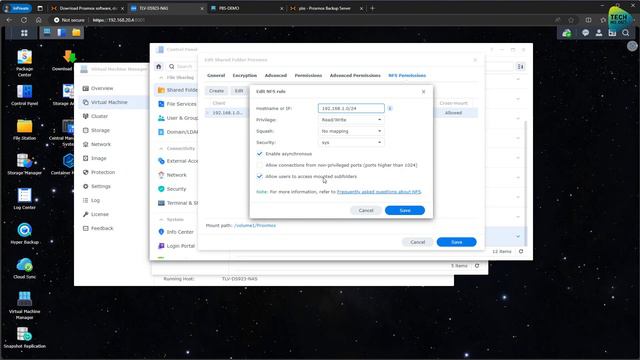Click Save in Edit Shared Folder window
The image size is (640, 360).
(x=456, y=242)
